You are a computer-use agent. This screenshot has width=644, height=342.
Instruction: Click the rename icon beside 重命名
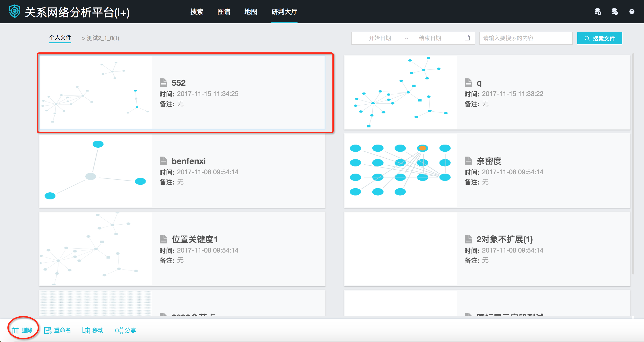coord(48,330)
